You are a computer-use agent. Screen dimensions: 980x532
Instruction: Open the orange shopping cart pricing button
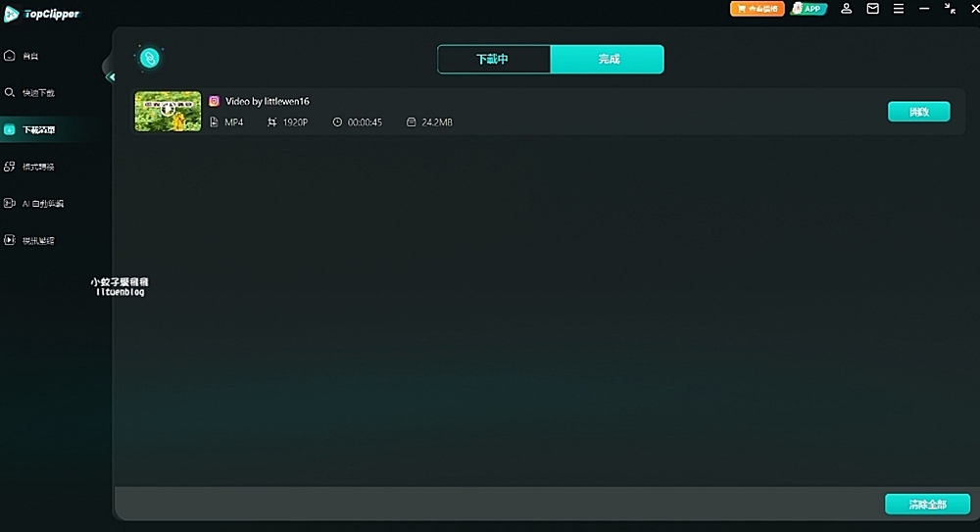[x=757, y=9]
